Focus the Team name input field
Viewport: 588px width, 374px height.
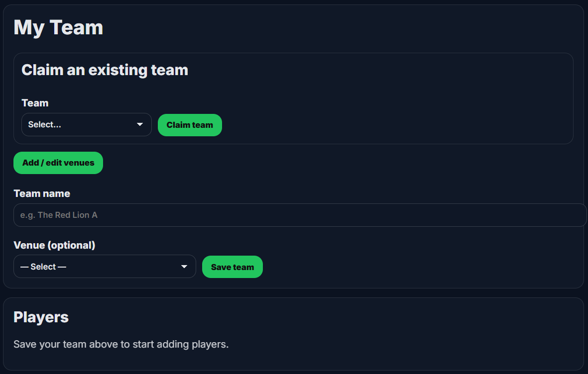tap(300, 215)
